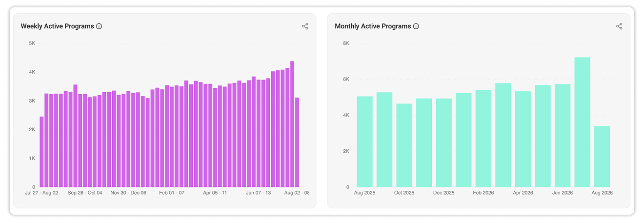The height and width of the screenshot is (222, 644).
Task: Click the 'Nov 30 - Dec 06' axis label
Action: point(128,193)
